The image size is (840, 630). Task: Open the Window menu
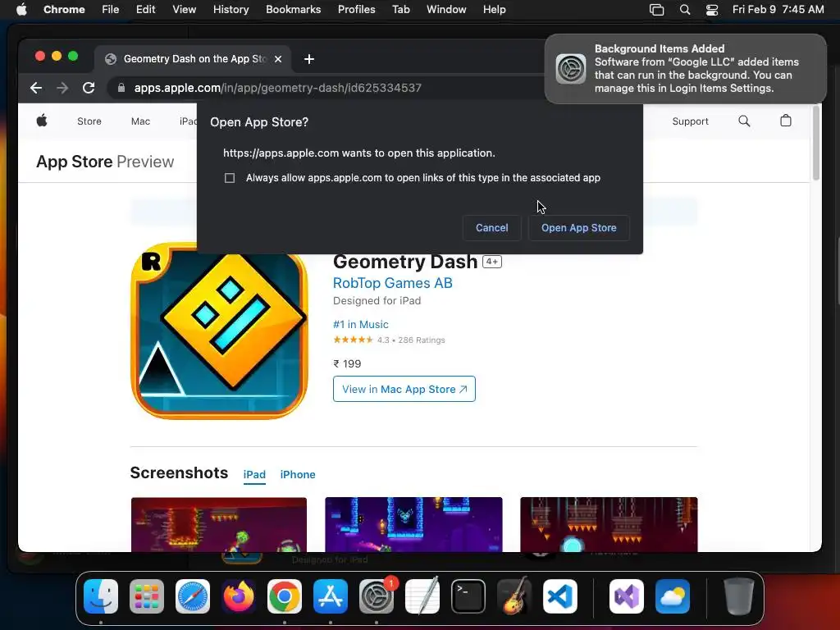click(x=446, y=10)
